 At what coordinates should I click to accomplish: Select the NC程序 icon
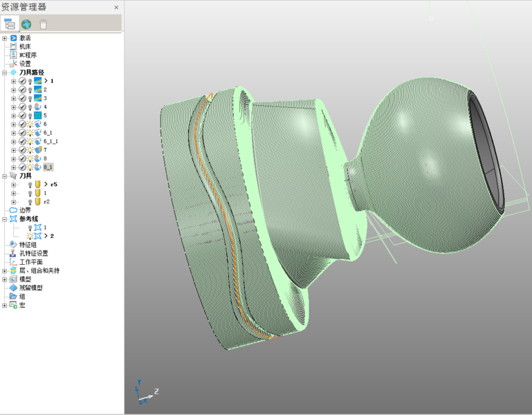(13, 55)
